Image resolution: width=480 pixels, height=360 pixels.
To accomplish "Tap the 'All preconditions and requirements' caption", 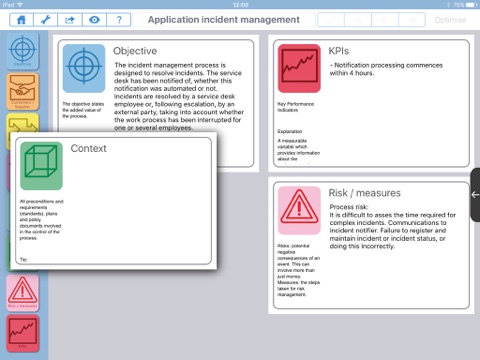I will click(x=41, y=220).
